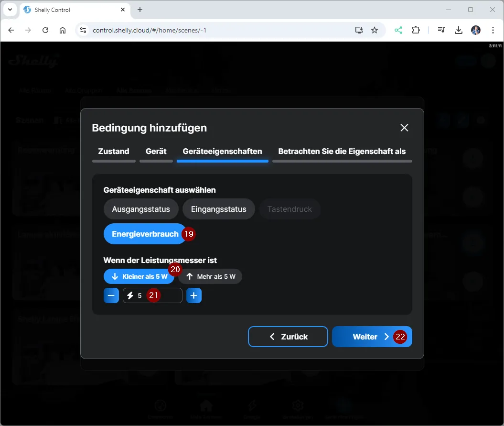Select the Eingangsstatus property
The image size is (504, 426).
(218, 209)
